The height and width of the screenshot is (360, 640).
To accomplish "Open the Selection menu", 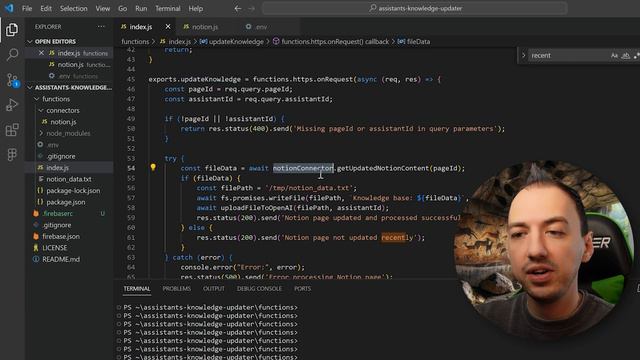I will click(73, 8).
